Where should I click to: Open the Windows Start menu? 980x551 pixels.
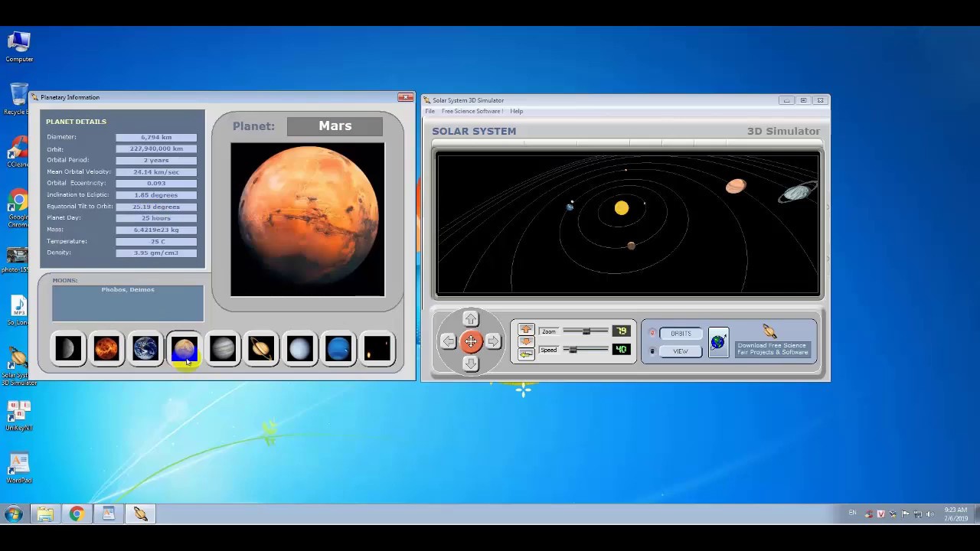tap(12, 514)
